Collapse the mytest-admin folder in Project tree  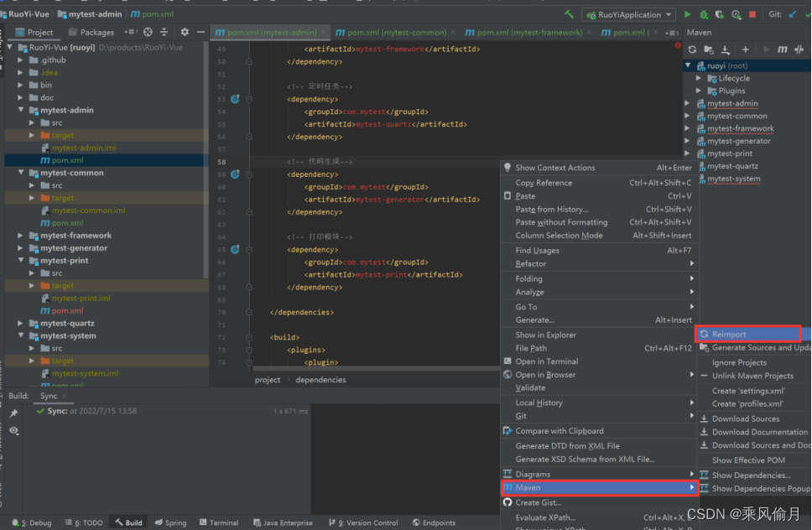(x=21, y=110)
